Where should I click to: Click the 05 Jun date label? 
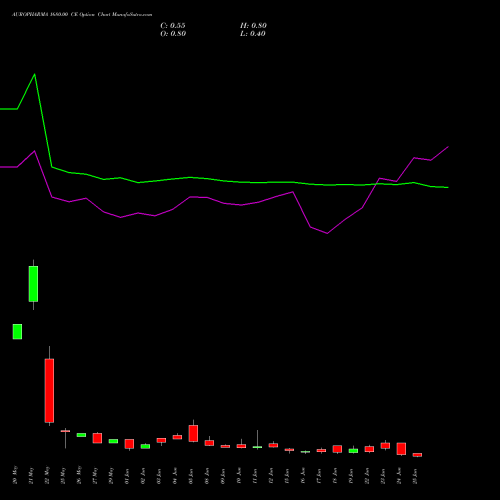(191, 476)
